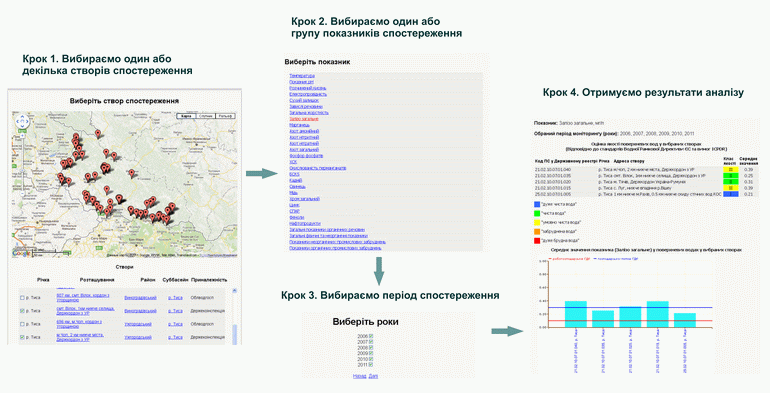
Task: Click the Далі link under years
Action: [373, 376]
